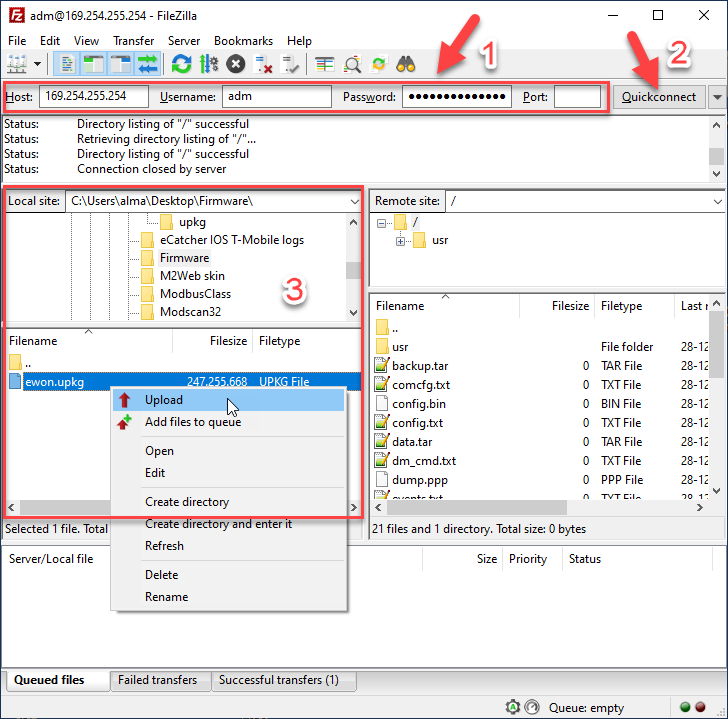Choose Create directory and enter it
The height and width of the screenshot is (719, 728).
pyautogui.click(x=228, y=524)
